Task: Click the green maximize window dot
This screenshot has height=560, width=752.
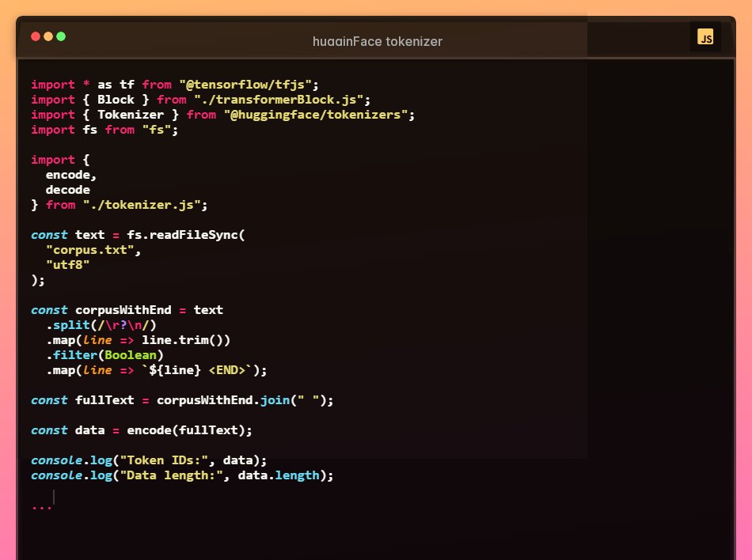Action: (61, 36)
